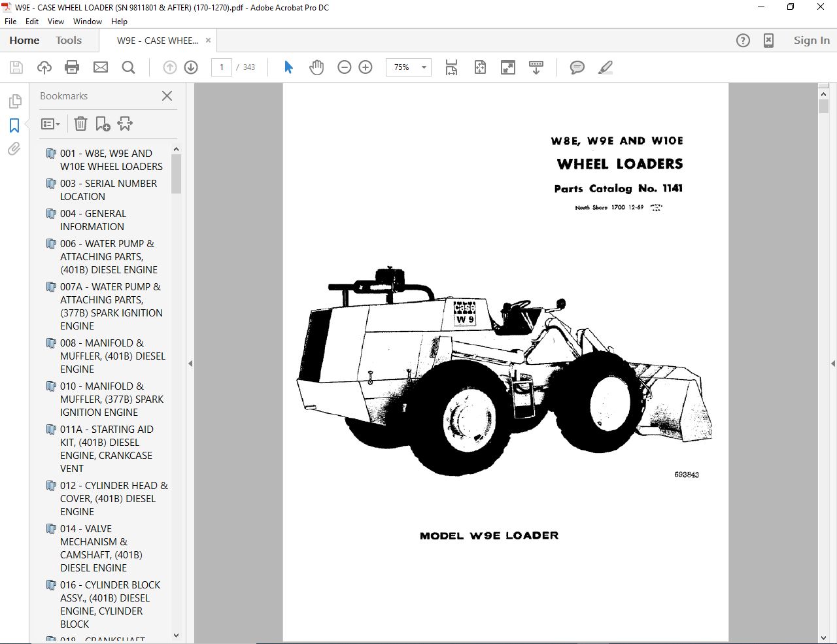Add a new bookmark in the Bookmarks panel
The height and width of the screenshot is (644, 837).
101,123
